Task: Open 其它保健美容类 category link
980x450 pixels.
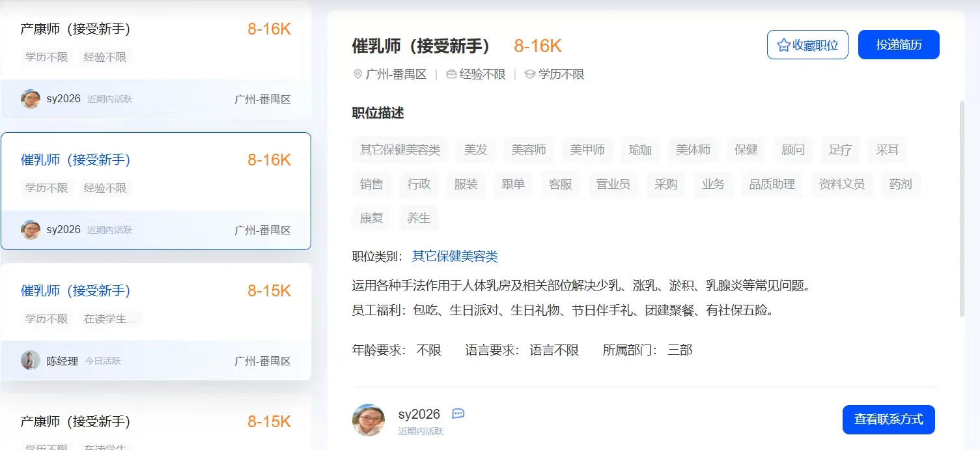Action: coord(455,256)
